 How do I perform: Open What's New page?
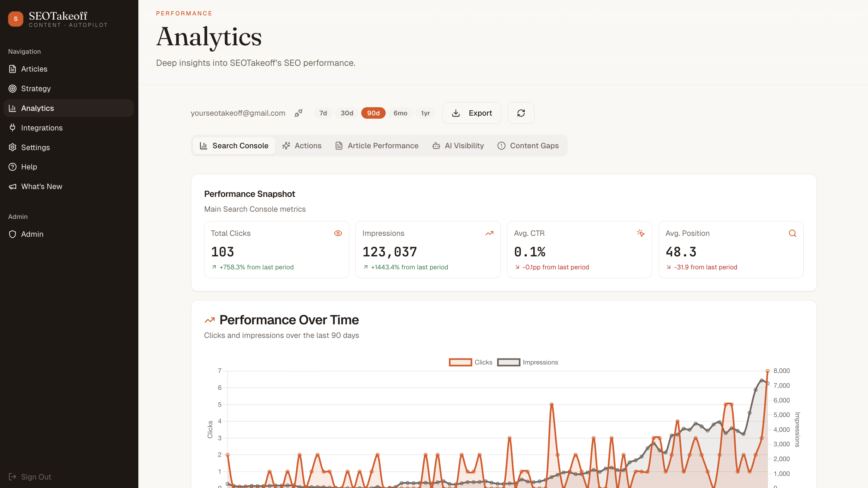click(69, 186)
